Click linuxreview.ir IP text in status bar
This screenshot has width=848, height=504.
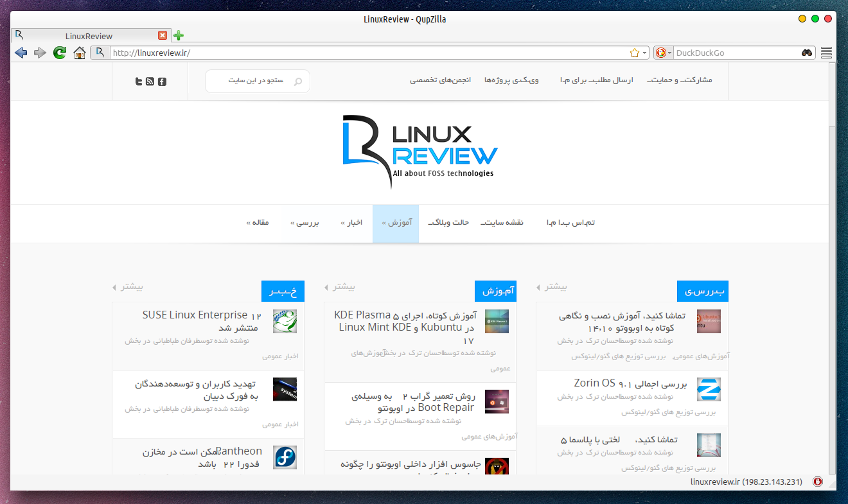[x=746, y=482]
